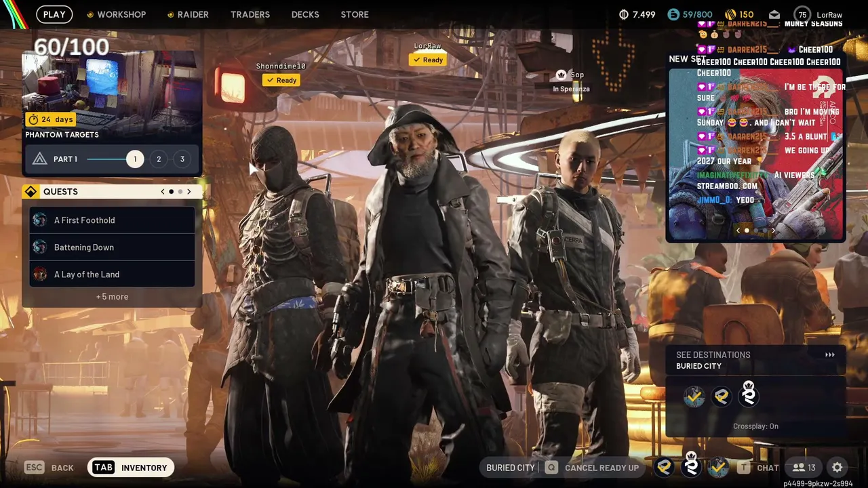Click the T key hint icon

pos(744,467)
